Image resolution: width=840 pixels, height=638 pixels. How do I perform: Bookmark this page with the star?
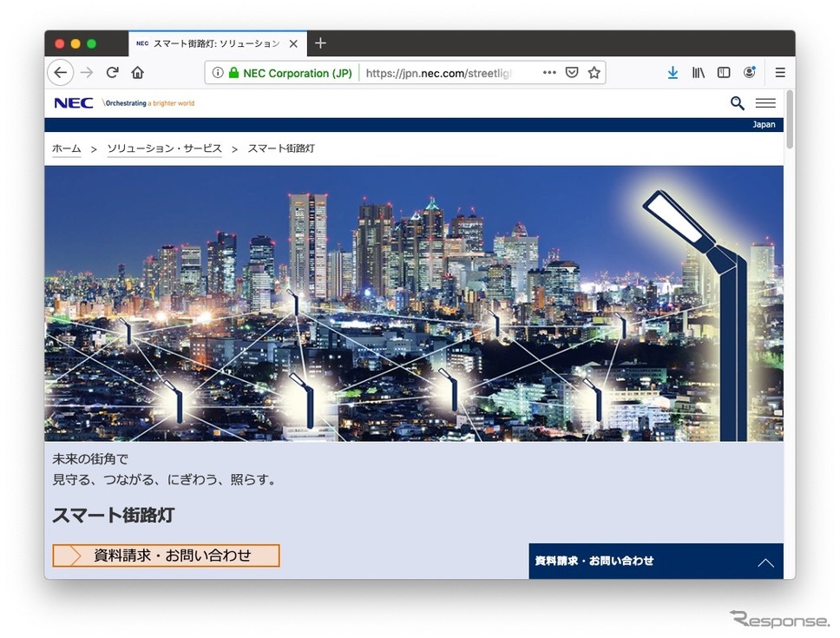[594, 73]
